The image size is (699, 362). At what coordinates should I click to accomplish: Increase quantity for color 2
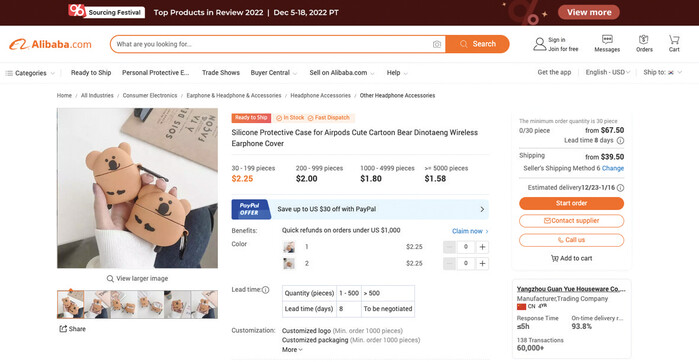pyautogui.click(x=482, y=263)
